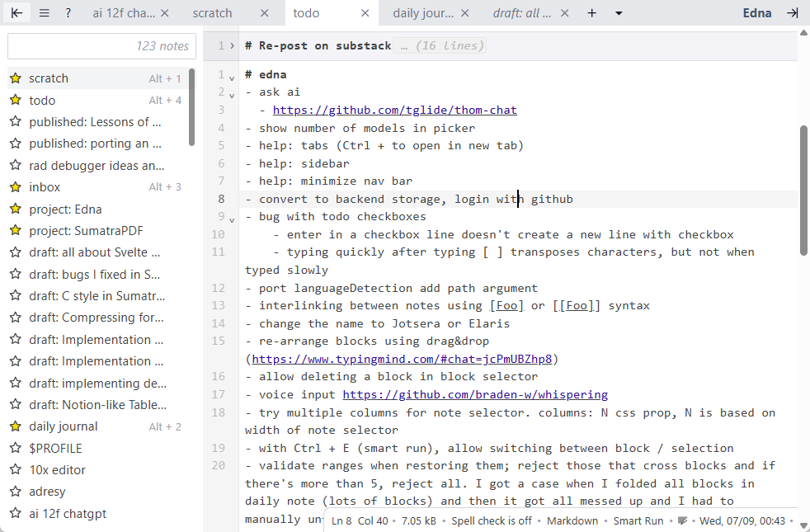Close the 'daily jour...' tab
Screen dimensions: 810x532
point(465,13)
